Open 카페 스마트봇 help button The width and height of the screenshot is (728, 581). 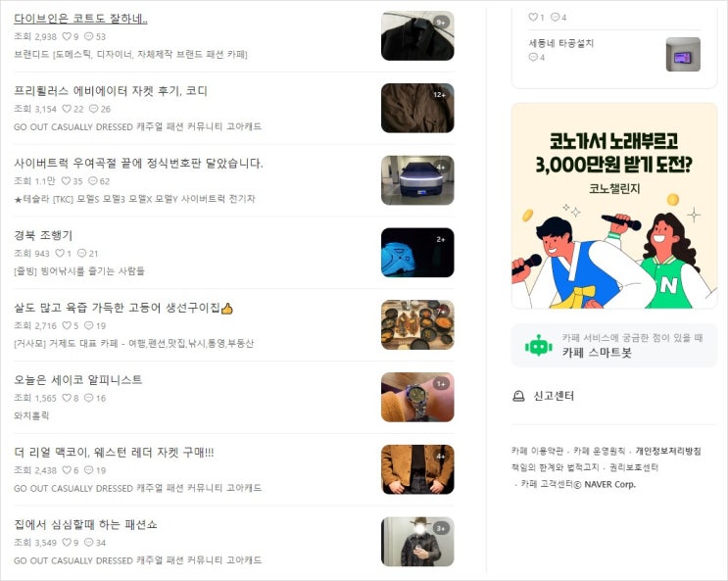pos(614,346)
